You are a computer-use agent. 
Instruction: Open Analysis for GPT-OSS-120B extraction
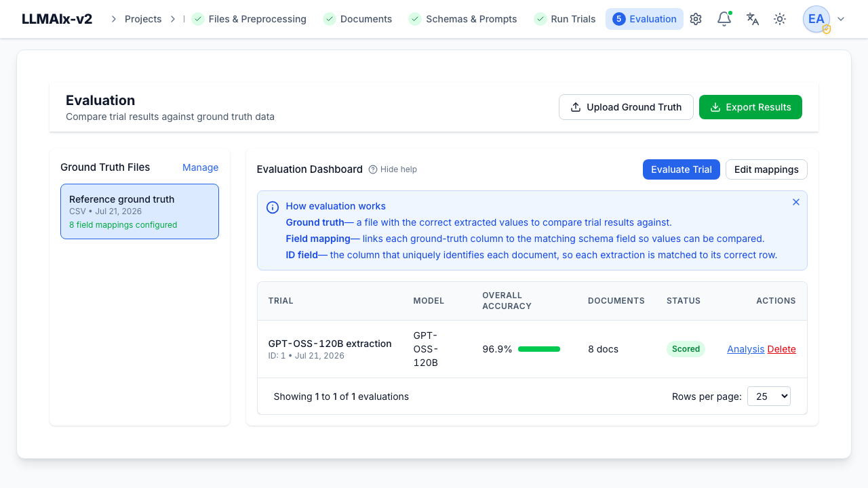coord(746,349)
